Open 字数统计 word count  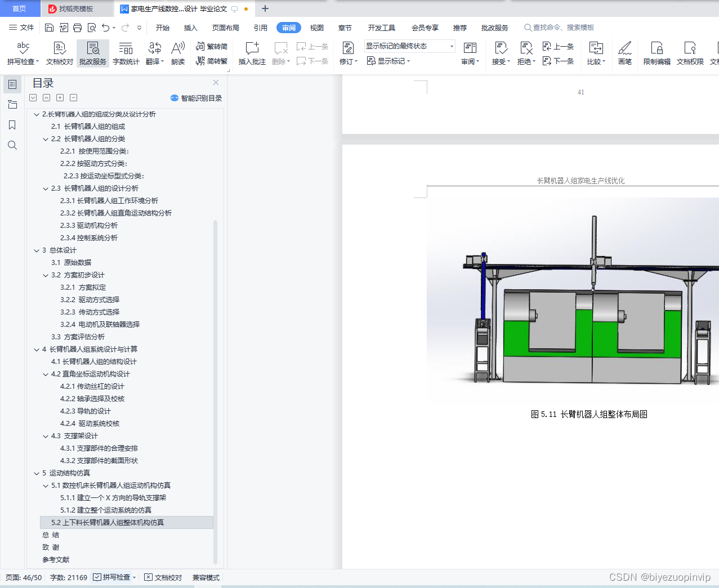(x=126, y=53)
